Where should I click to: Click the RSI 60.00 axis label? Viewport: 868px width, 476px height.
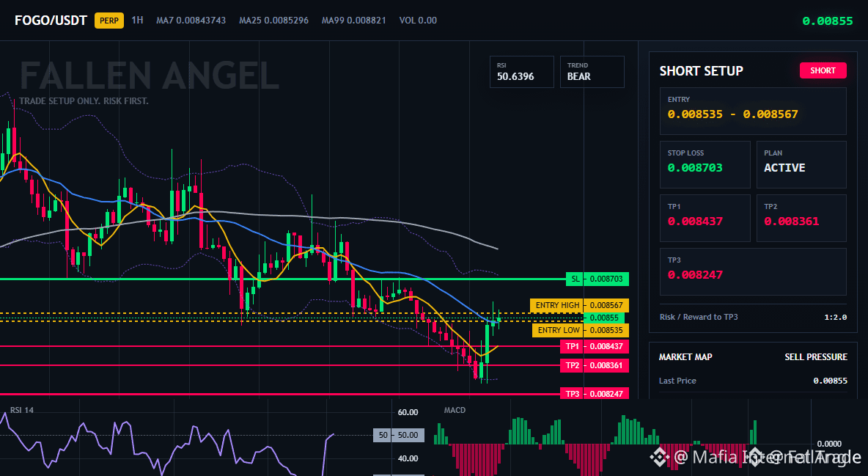(408, 412)
